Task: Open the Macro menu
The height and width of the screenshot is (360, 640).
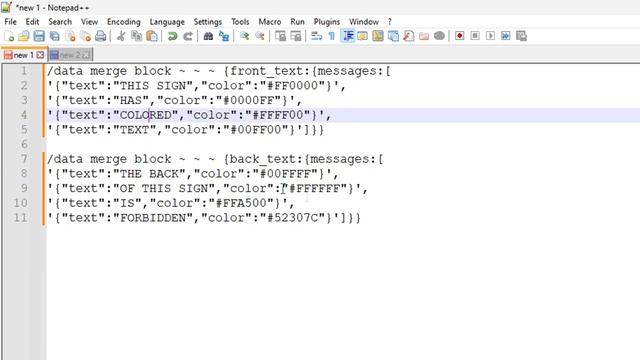Action: [x=270, y=22]
